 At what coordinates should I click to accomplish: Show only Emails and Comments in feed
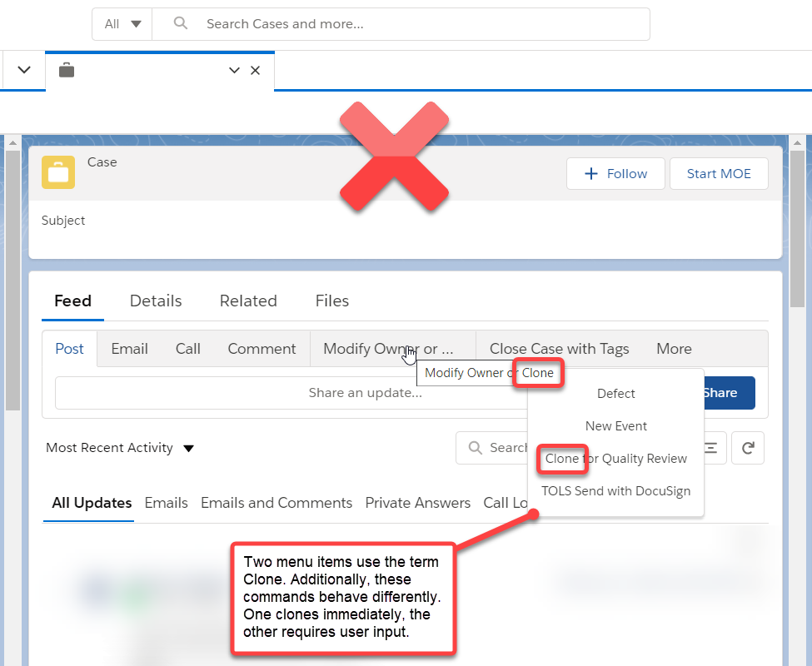click(x=276, y=503)
